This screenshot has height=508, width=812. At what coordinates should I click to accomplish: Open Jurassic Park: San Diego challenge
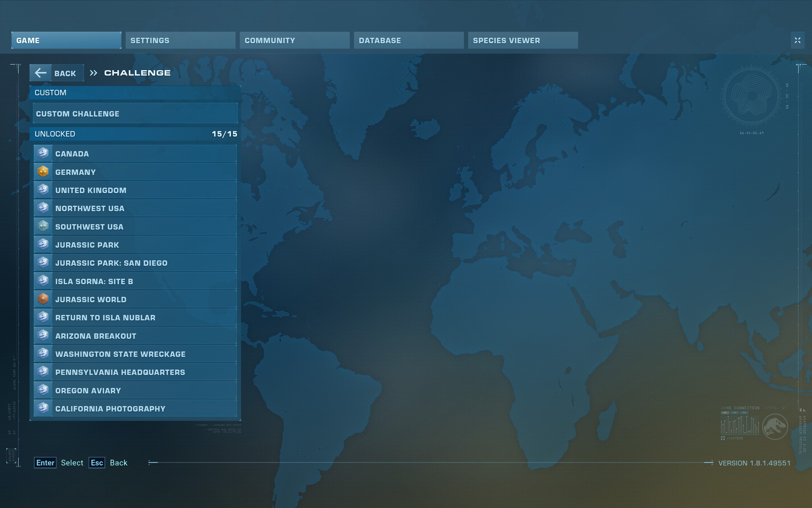[135, 263]
